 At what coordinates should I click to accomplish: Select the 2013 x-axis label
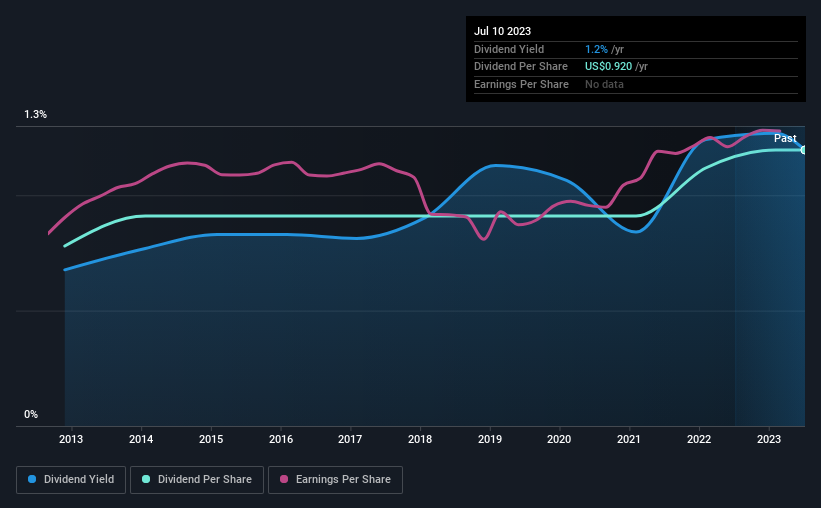(x=71, y=439)
